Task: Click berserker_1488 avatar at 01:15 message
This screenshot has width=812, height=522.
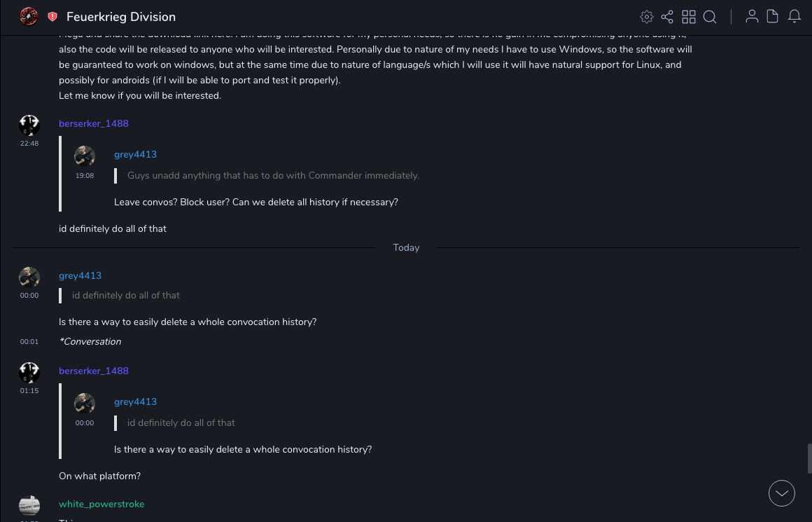Action: [x=29, y=372]
